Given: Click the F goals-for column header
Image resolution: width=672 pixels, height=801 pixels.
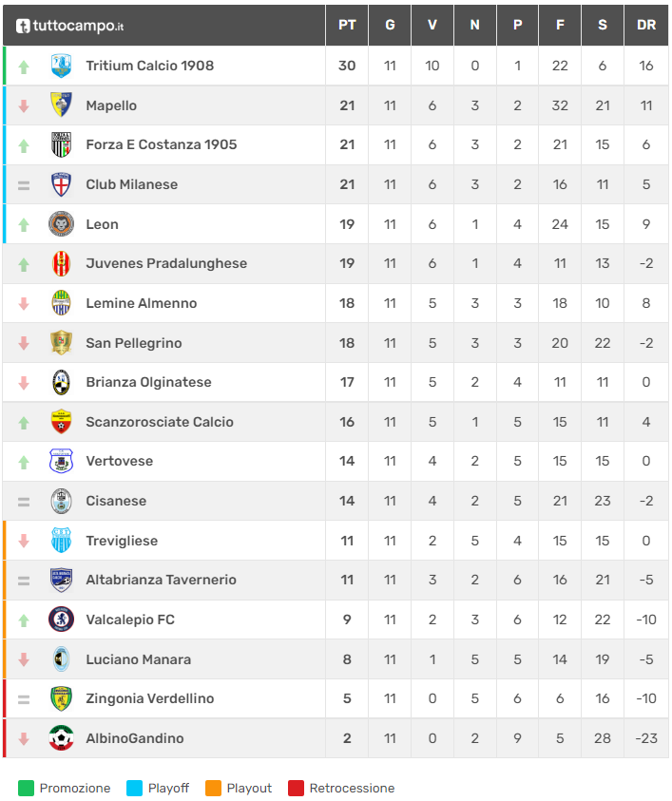Looking at the screenshot, I should (x=560, y=26).
